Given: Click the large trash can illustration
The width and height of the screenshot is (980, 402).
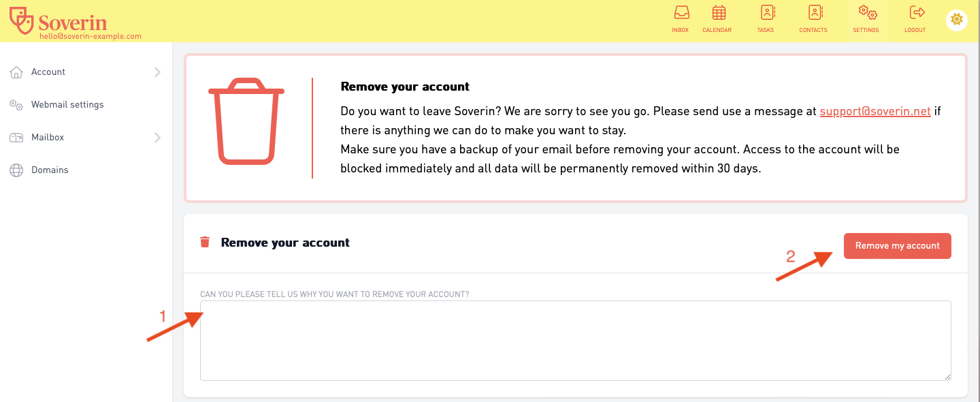Looking at the screenshot, I should [246, 121].
